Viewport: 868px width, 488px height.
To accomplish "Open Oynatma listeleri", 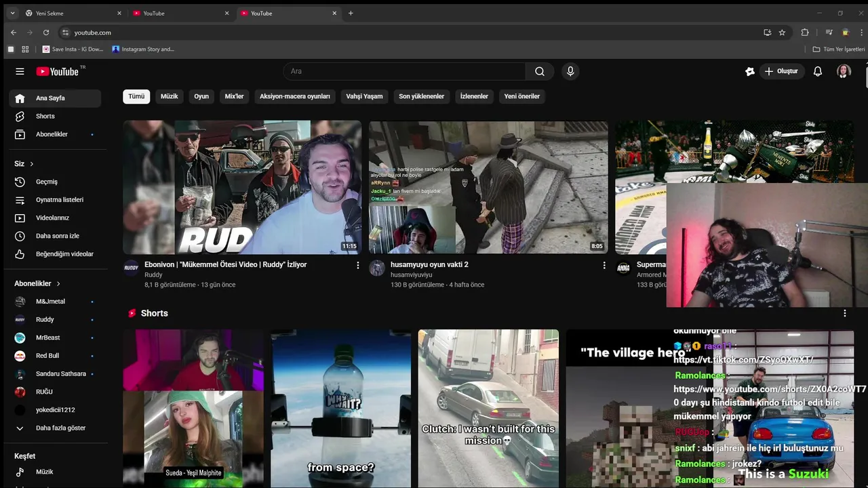I will coord(55,200).
